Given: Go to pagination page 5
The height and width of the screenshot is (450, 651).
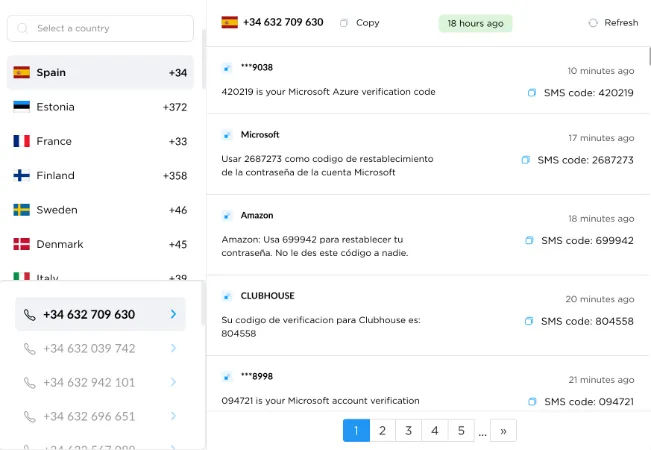Looking at the screenshot, I should click(461, 430).
